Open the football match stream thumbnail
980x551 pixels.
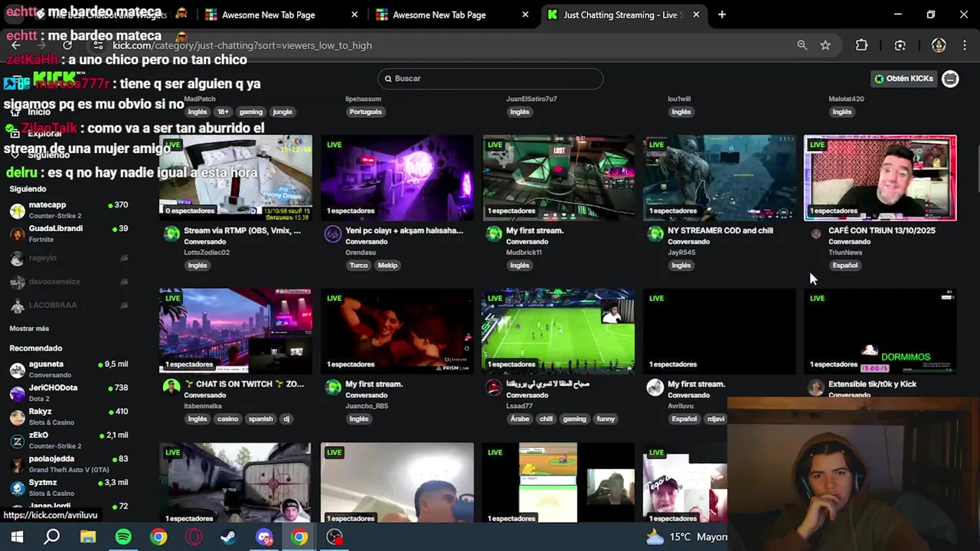coord(558,331)
